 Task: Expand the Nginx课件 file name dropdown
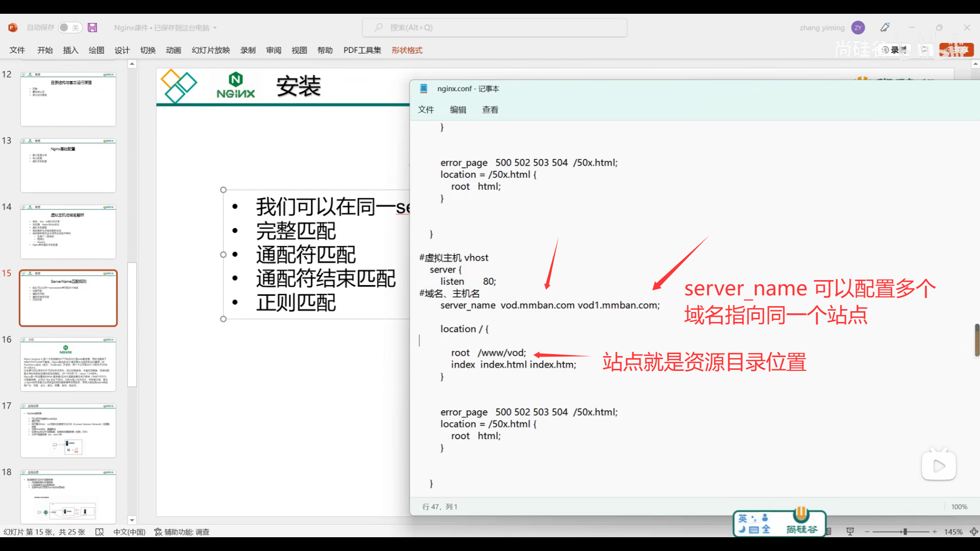coord(215,28)
